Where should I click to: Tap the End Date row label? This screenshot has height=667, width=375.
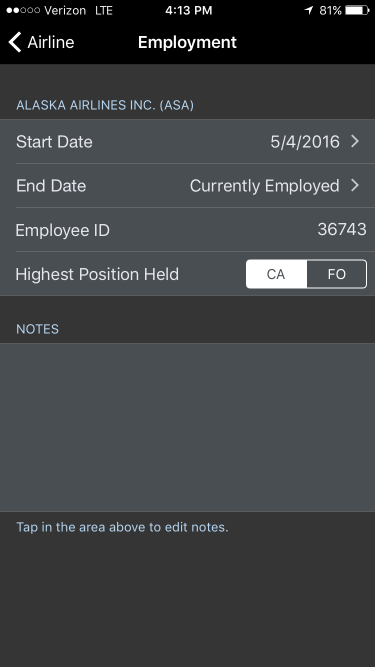point(51,186)
